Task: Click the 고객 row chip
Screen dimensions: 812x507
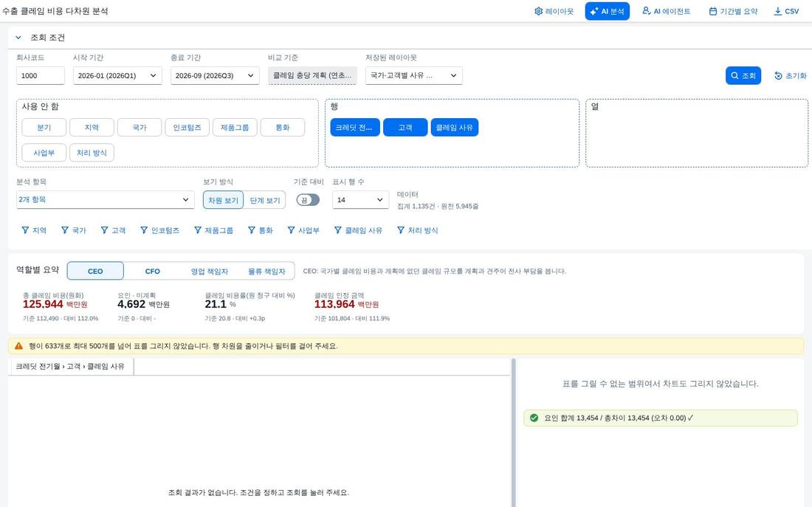Action: pyautogui.click(x=405, y=128)
